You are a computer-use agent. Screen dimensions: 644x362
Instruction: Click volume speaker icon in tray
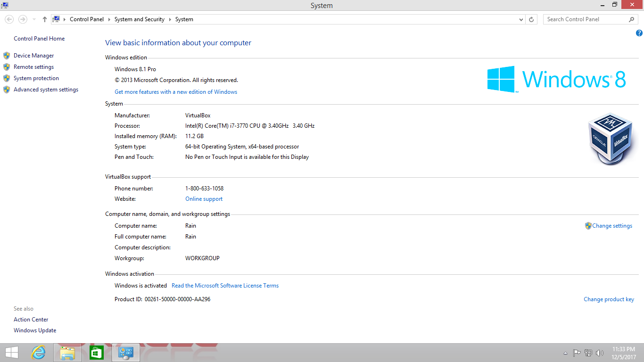point(600,353)
